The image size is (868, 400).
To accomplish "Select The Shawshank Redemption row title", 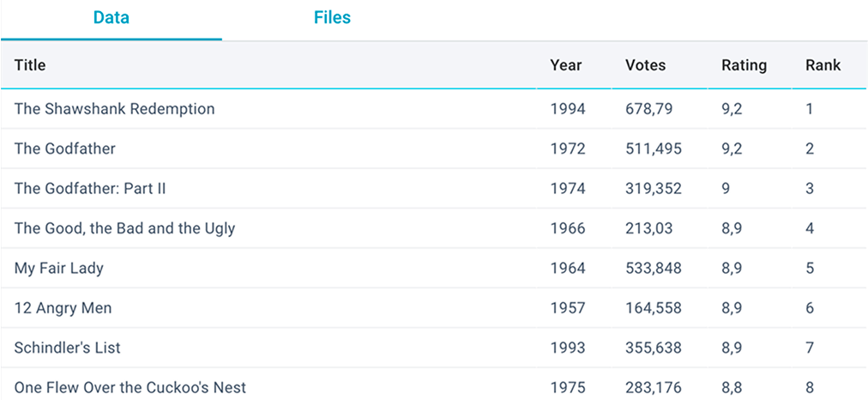I will [114, 109].
